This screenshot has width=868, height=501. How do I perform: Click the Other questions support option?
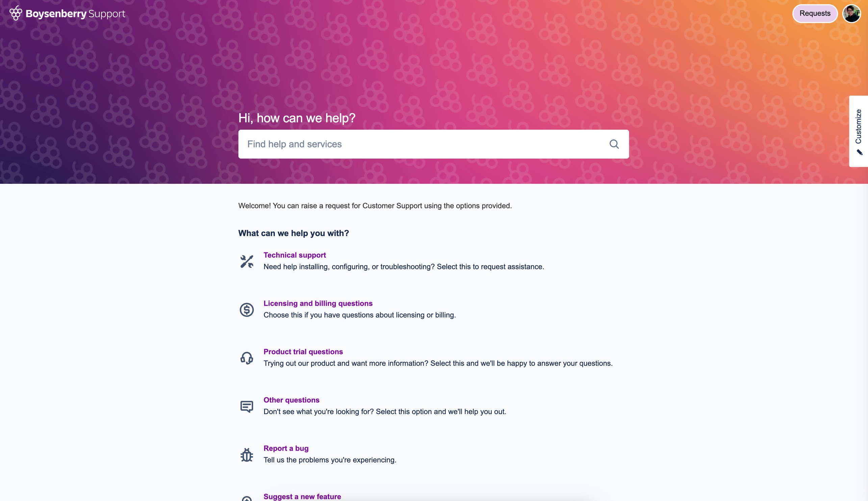291,400
